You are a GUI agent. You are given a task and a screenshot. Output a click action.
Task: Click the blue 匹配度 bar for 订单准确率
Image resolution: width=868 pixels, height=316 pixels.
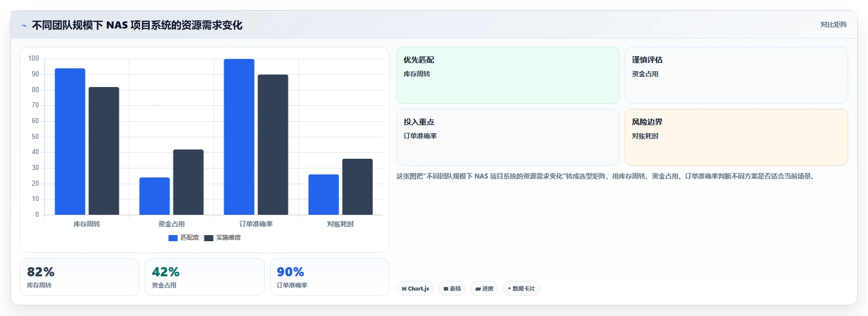pyautogui.click(x=239, y=137)
